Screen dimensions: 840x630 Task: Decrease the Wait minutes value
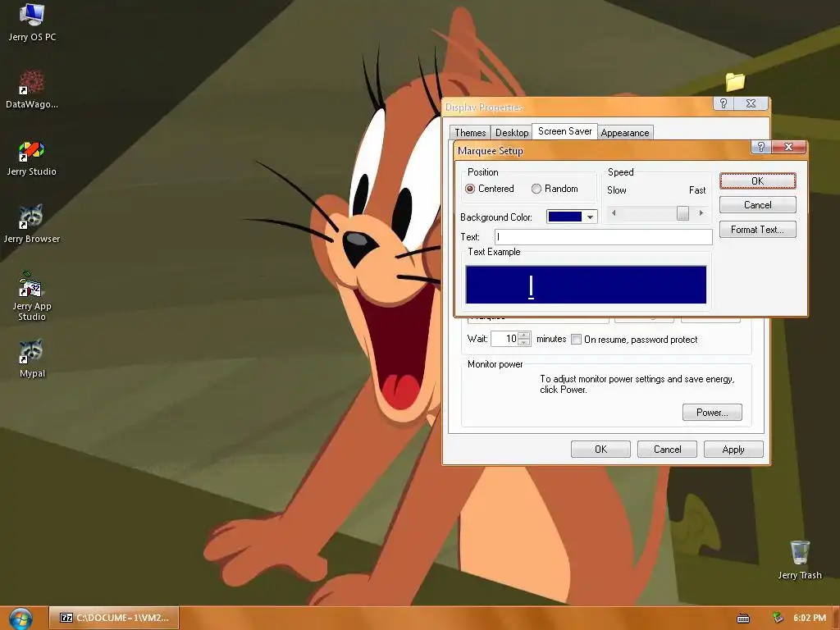pyautogui.click(x=524, y=342)
